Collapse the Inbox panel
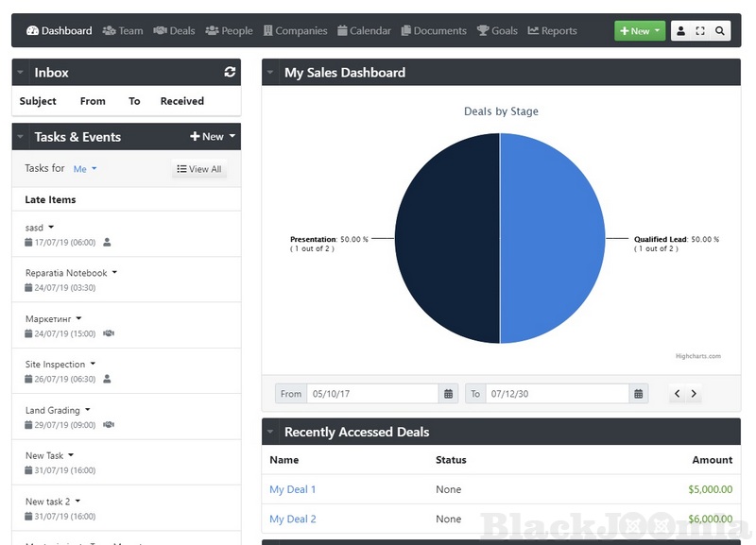756x545 pixels. 21,73
